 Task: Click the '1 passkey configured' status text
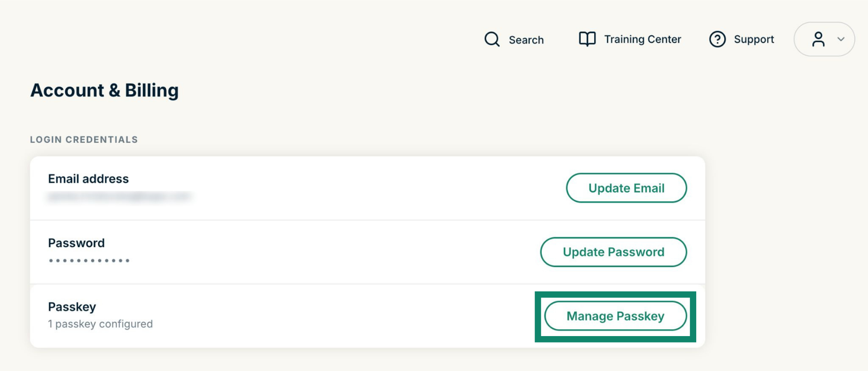(x=100, y=324)
